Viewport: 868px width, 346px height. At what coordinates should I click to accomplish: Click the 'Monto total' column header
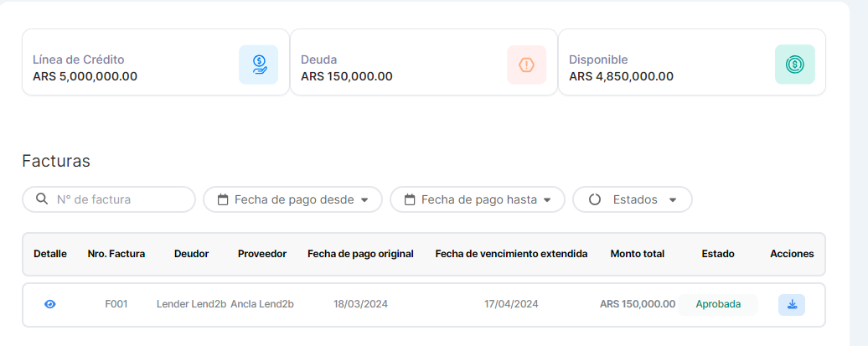pos(637,254)
